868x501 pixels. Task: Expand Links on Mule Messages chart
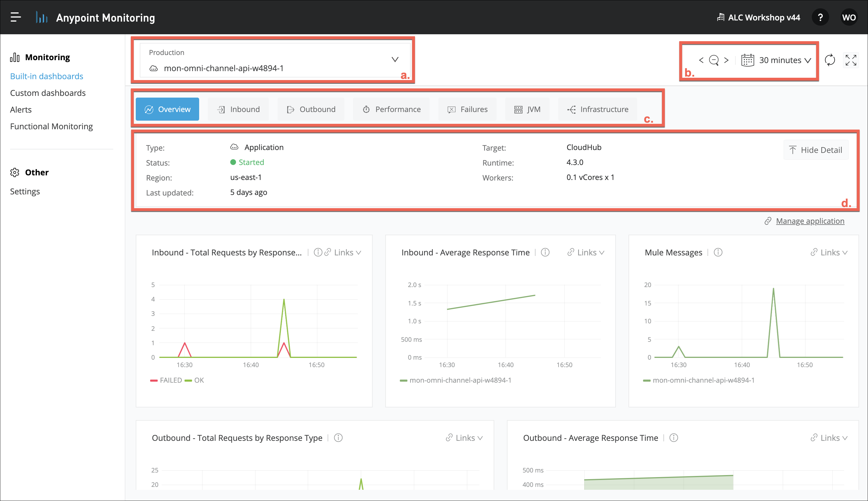click(x=829, y=252)
